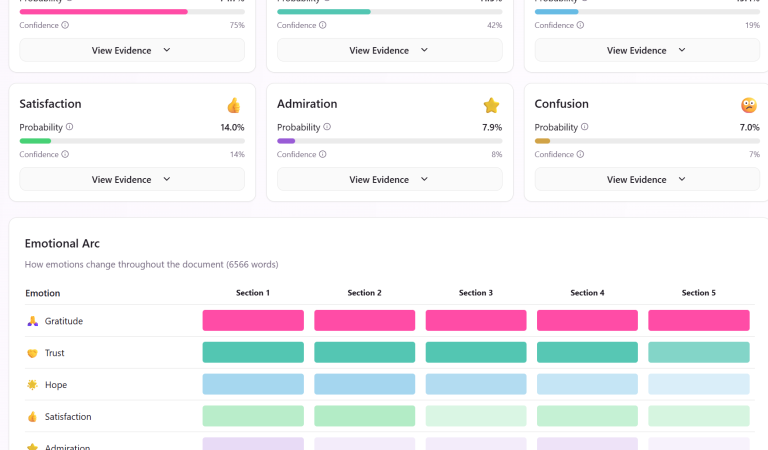Viewport: 768px width, 450px height.
Task: Select Hope Section 1 heatmap cell
Action: 253,384
